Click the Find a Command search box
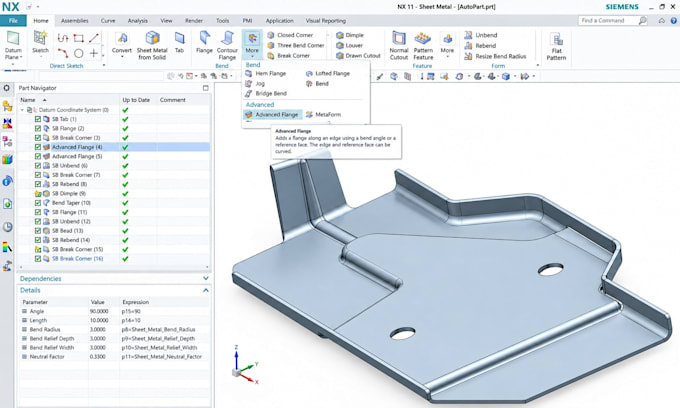Screen dimensions: 680x408 [x=608, y=20]
